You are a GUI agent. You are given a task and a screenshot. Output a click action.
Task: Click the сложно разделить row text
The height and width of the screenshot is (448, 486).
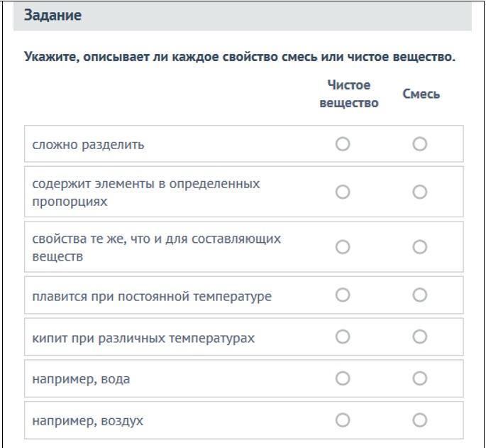point(89,145)
